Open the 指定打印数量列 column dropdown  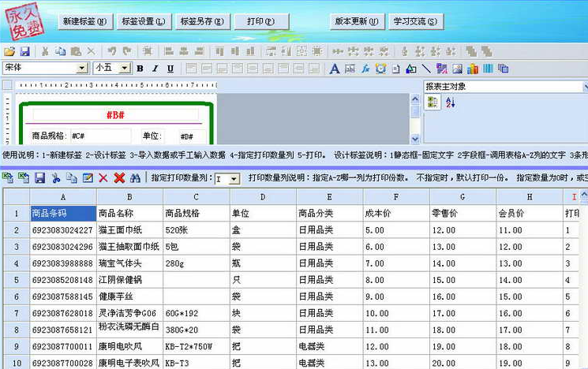pos(234,180)
